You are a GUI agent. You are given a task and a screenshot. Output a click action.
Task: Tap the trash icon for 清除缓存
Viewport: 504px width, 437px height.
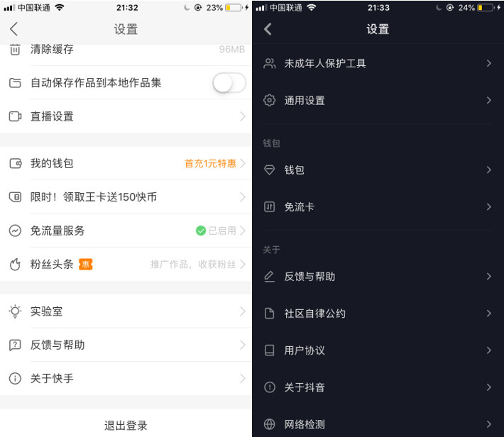click(15, 50)
